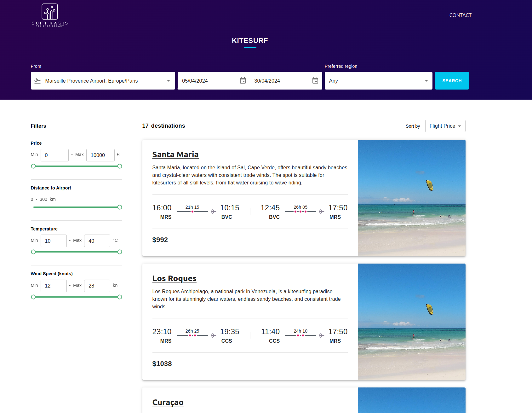The image size is (532, 413).
Task: Click the Max price input field
Action: click(x=100, y=155)
